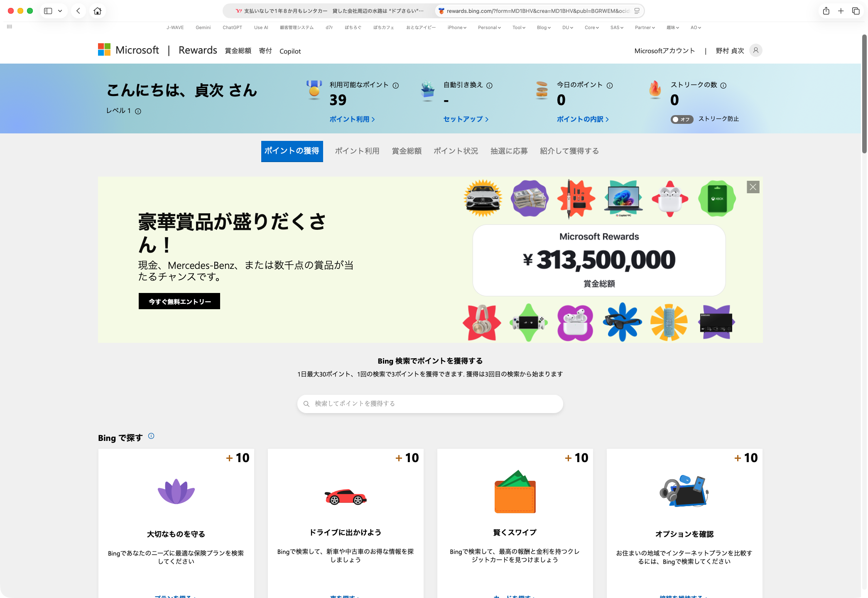Switch to the ポイント利用 tab

tap(357, 151)
